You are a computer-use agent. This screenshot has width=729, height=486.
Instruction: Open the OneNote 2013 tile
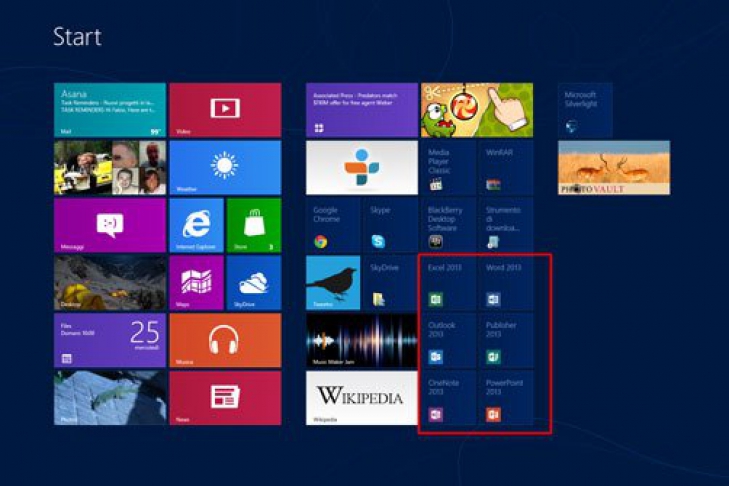point(448,398)
